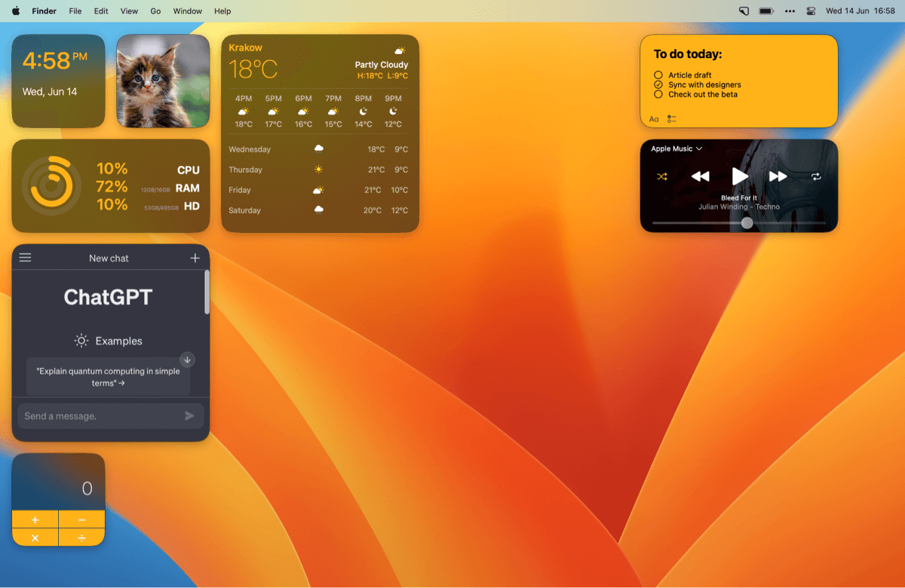The height and width of the screenshot is (588, 905).
Task: Click the calculator multiply key
Action: [35, 537]
